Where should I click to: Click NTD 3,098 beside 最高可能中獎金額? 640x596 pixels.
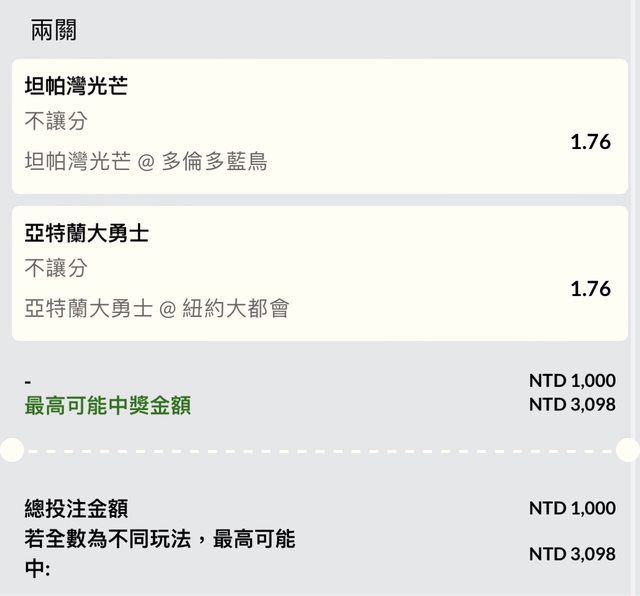572,405
